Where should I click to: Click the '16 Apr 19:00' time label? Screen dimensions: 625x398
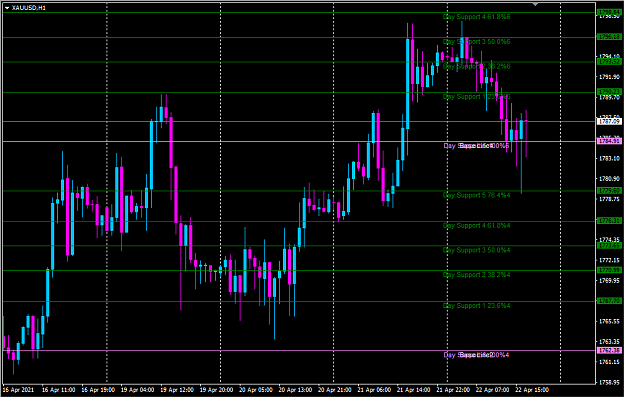click(x=98, y=390)
